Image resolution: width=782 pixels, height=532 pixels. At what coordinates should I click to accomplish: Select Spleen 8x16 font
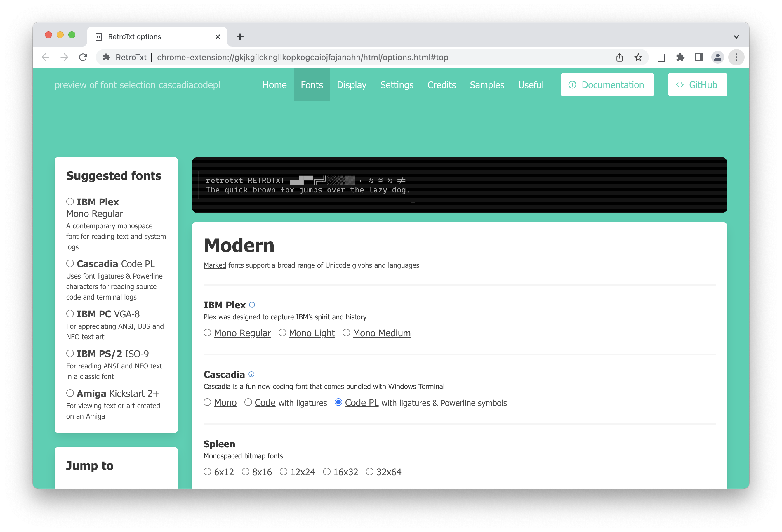pyautogui.click(x=246, y=472)
